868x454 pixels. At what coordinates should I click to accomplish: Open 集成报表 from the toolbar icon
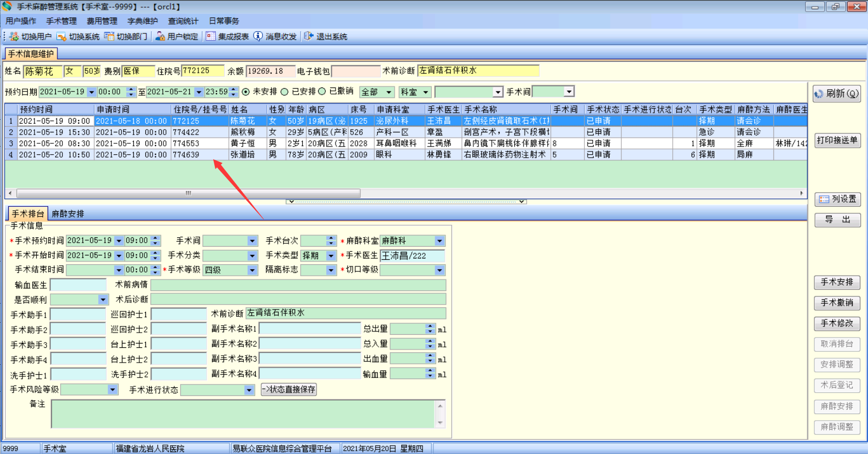(210, 37)
